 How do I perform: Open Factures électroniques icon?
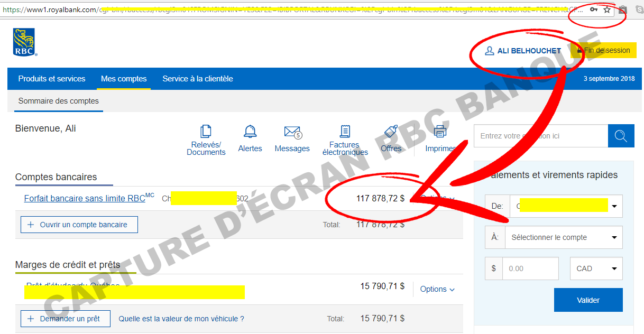345,132
